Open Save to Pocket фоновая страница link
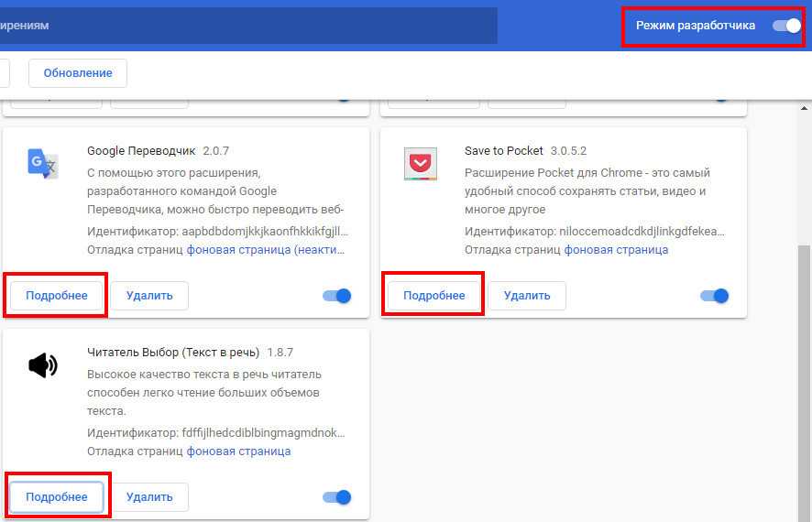This screenshot has width=812, height=522. [x=616, y=250]
